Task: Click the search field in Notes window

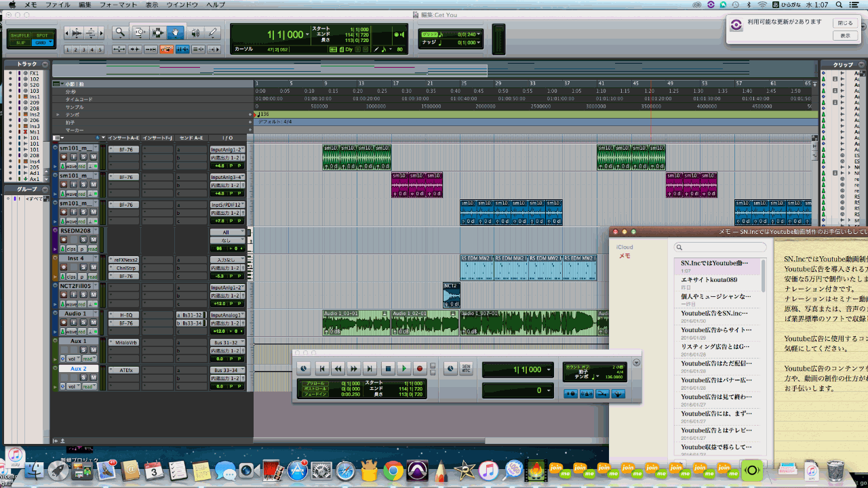Action: (x=719, y=247)
